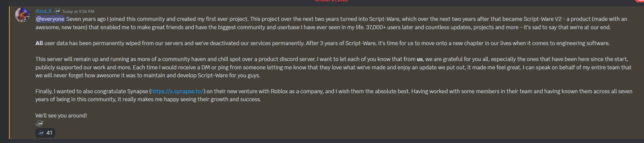Open AzuLX's profile avatar picture
This screenshot has height=143, width=644.
pyautogui.click(x=22, y=15)
